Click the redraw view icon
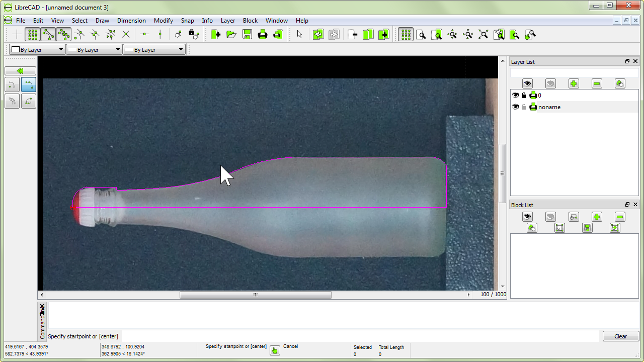This screenshot has height=362, width=644. (421, 34)
